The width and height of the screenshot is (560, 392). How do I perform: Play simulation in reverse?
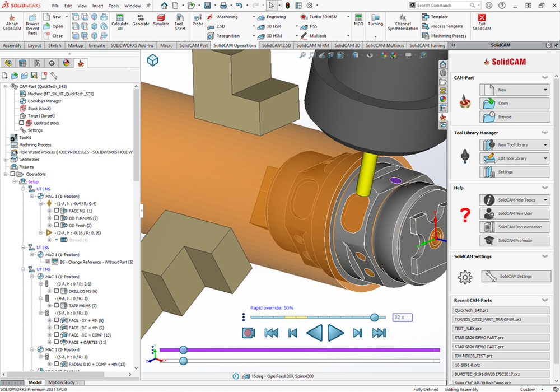315,333
